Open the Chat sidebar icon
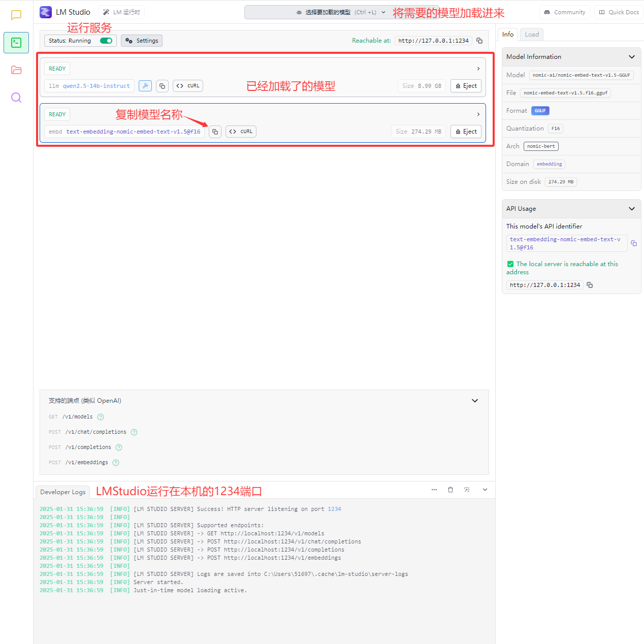644x644 pixels. coord(16,15)
